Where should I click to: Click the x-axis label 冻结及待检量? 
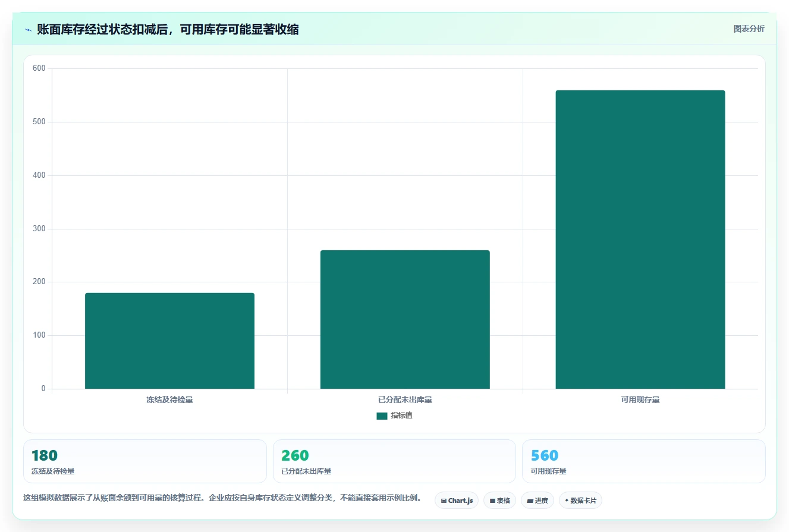pos(169,399)
